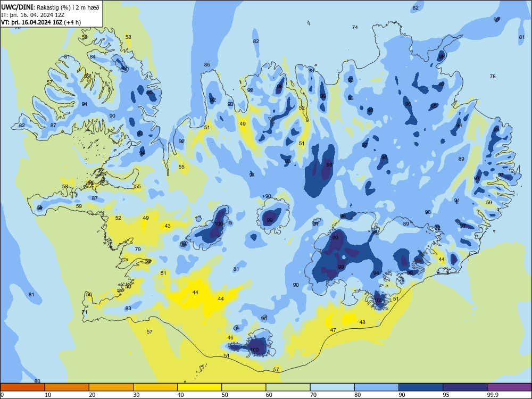Image resolution: width=532 pixels, height=399 pixels.
Task: Click the '79' humidity value on map
Action: pyautogui.click(x=138, y=249)
